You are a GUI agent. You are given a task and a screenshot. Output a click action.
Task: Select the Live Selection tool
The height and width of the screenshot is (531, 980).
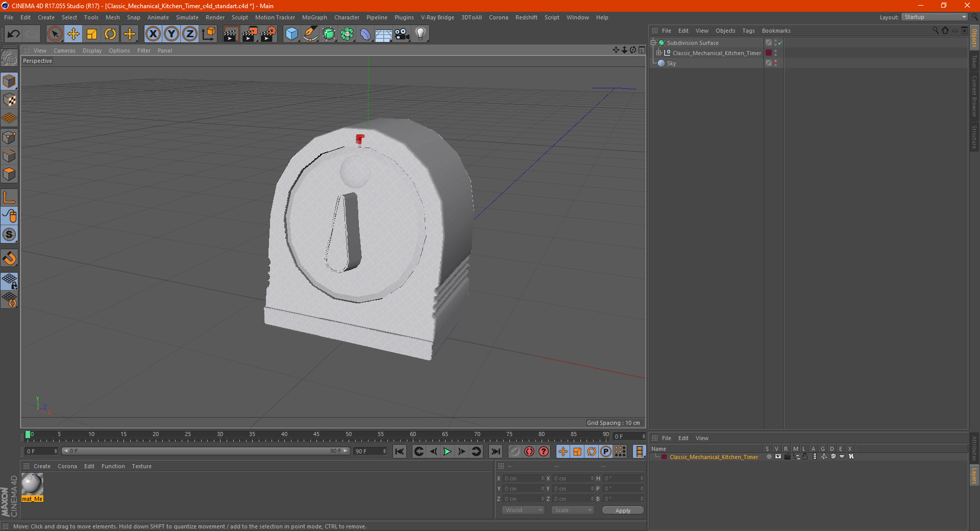55,34
